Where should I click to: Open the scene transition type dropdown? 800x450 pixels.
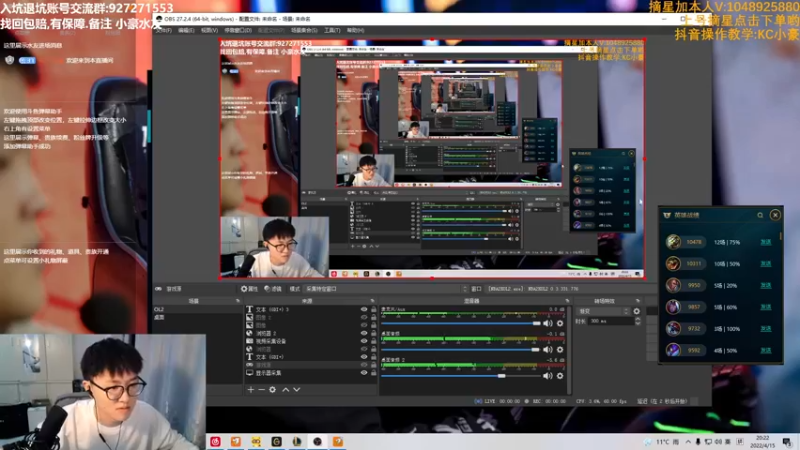click(x=604, y=311)
